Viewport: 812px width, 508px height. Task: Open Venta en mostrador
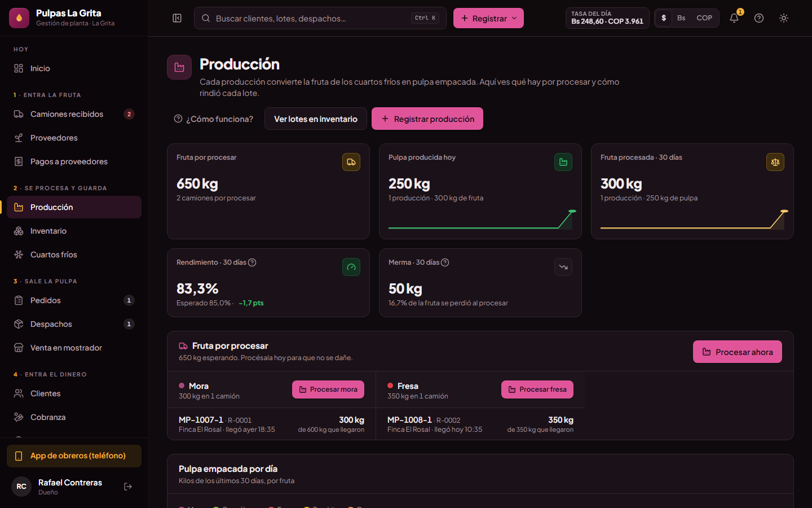(x=74, y=348)
